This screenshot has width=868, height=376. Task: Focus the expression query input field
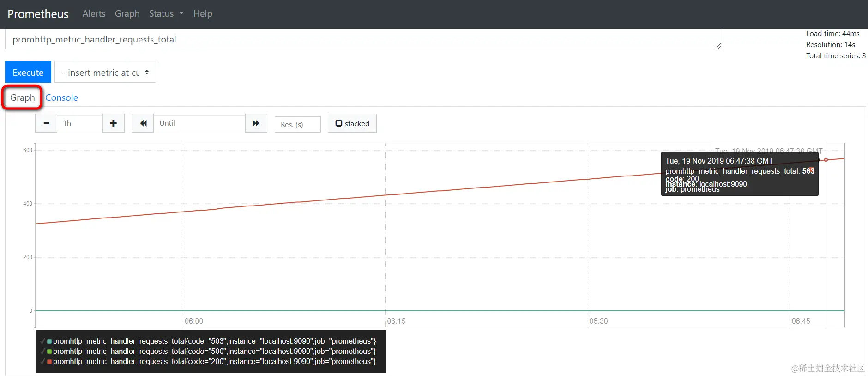pos(363,39)
